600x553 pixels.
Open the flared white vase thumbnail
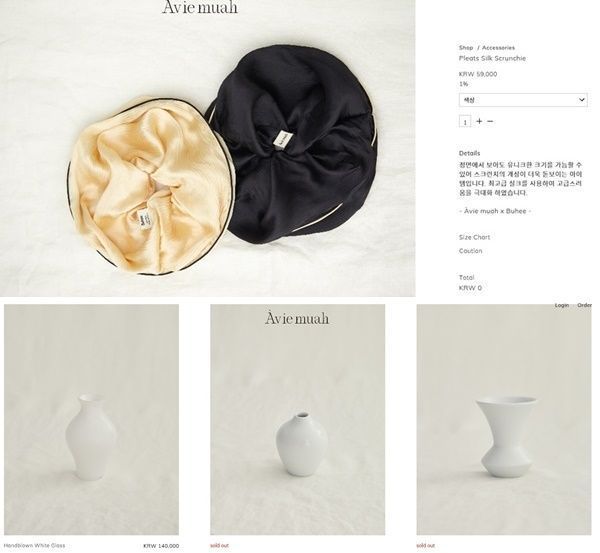click(x=504, y=419)
